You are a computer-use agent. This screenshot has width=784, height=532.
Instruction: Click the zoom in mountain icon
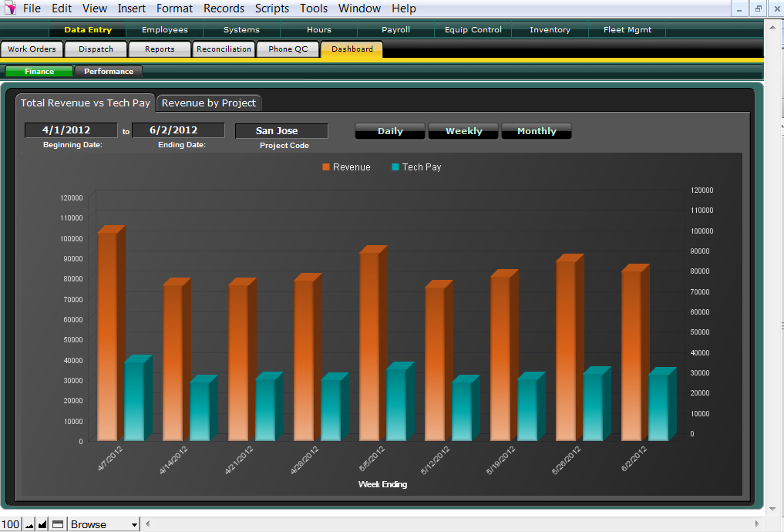(43, 524)
